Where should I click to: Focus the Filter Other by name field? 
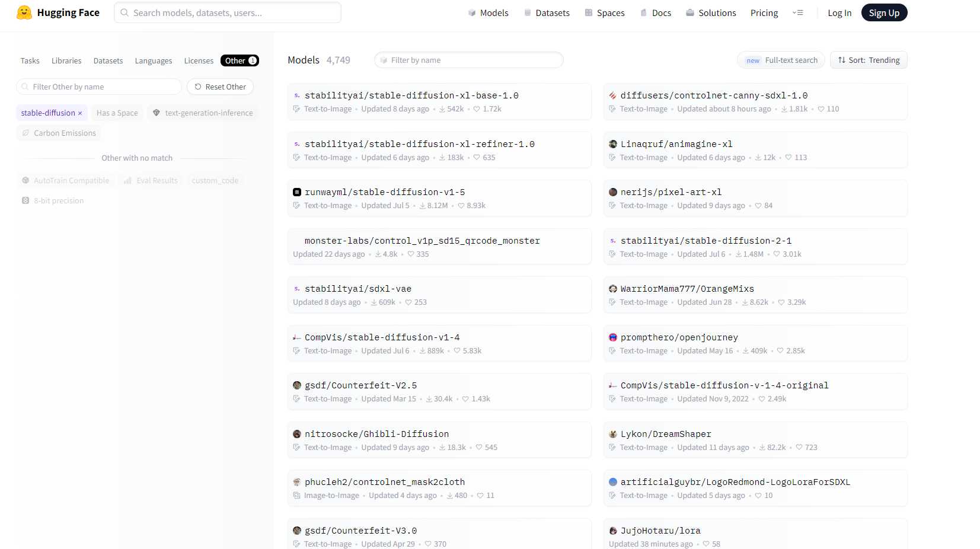[x=99, y=87]
